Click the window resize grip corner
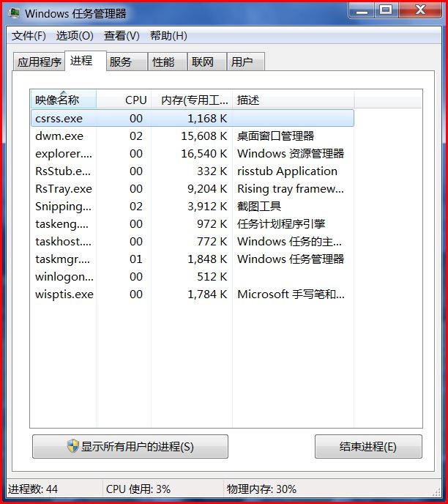448x504 pixels. coord(437,492)
